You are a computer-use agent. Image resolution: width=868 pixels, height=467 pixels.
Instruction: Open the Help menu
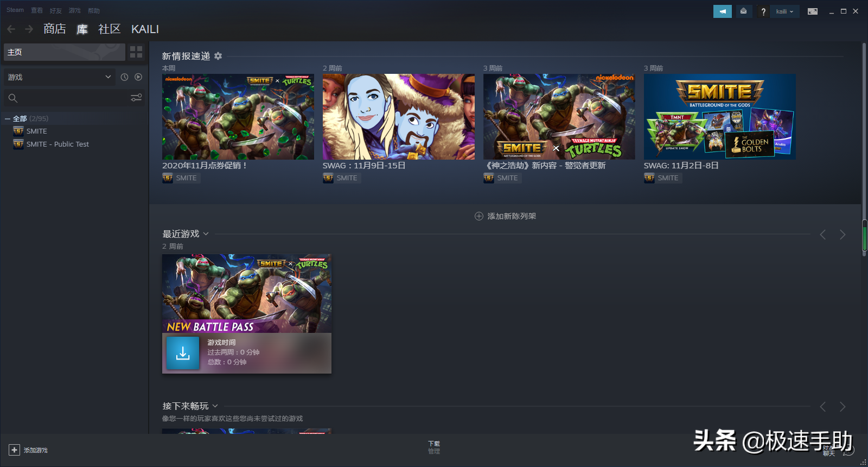pyautogui.click(x=94, y=10)
